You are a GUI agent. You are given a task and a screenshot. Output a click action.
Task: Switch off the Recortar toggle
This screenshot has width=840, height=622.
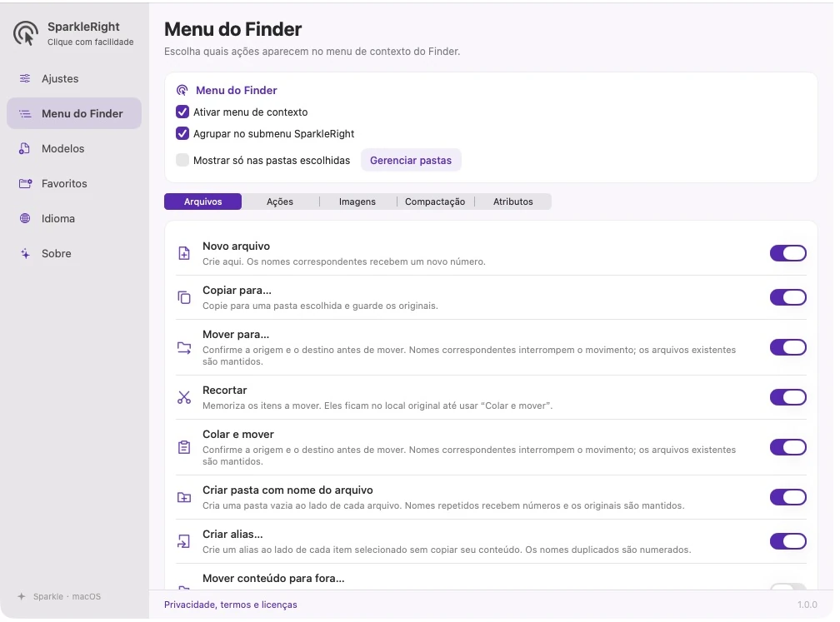pos(788,397)
